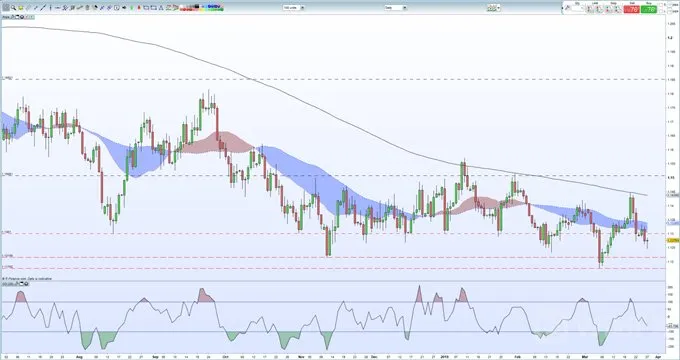Click the green Buy button

click(648, 10)
